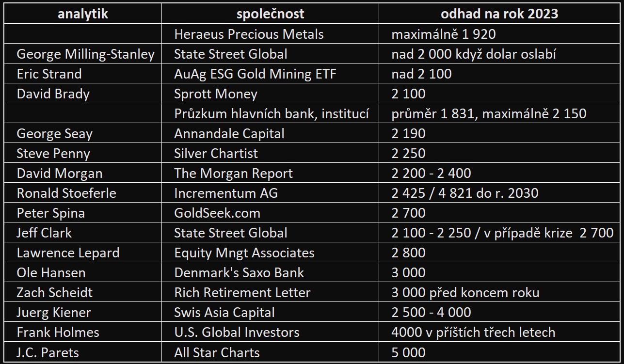Select the Frank Holmes cell
The width and height of the screenshot is (624, 364).
(x=82, y=332)
